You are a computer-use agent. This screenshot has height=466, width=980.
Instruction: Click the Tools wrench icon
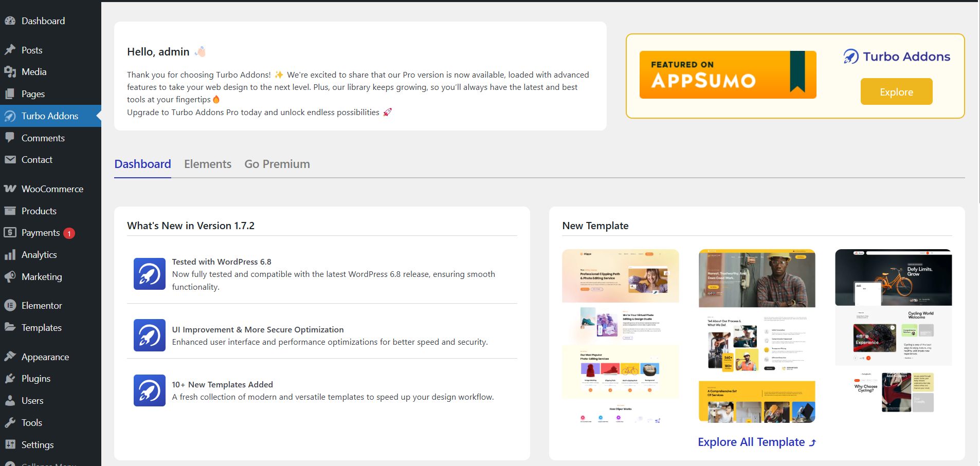(x=10, y=423)
